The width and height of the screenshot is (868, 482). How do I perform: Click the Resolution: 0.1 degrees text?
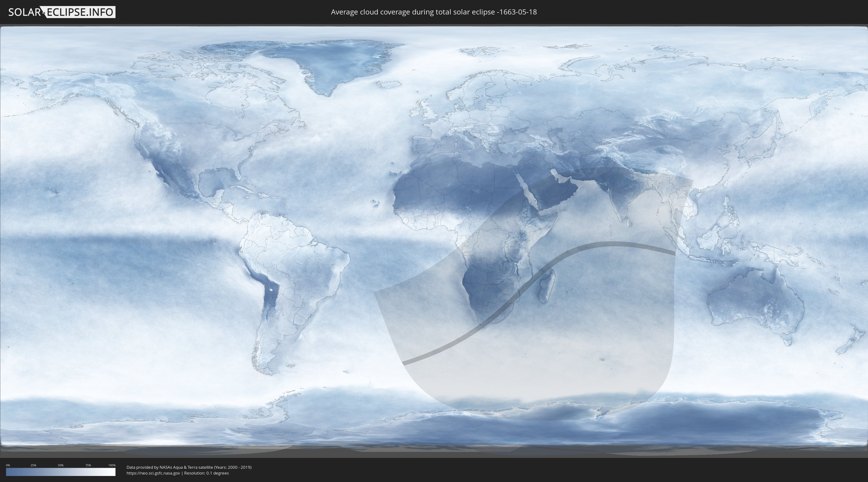coord(206,473)
